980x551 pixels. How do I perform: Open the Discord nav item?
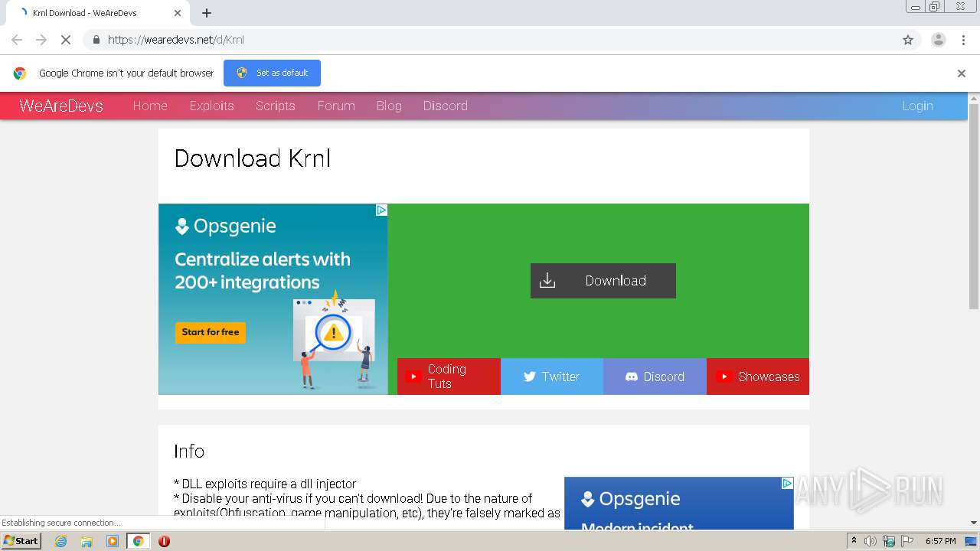446,106
